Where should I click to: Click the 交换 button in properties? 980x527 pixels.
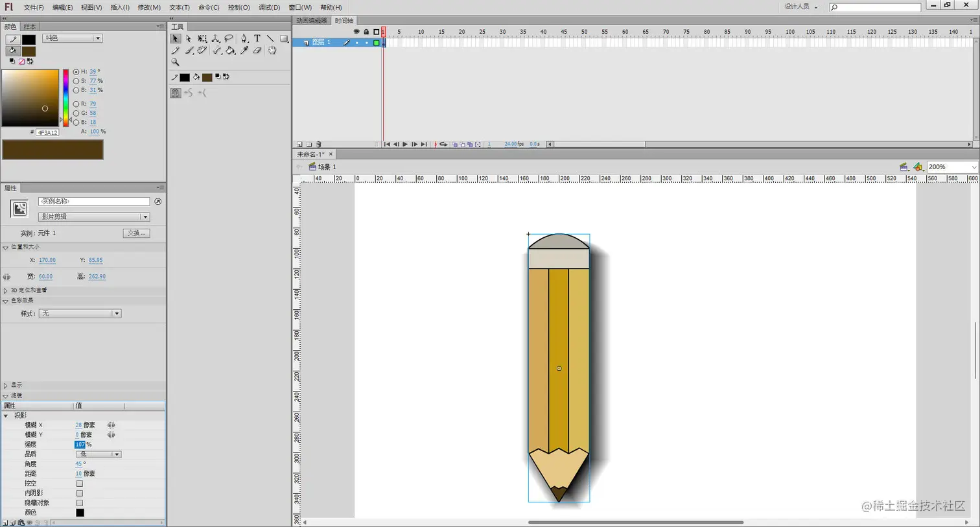pyautogui.click(x=136, y=233)
